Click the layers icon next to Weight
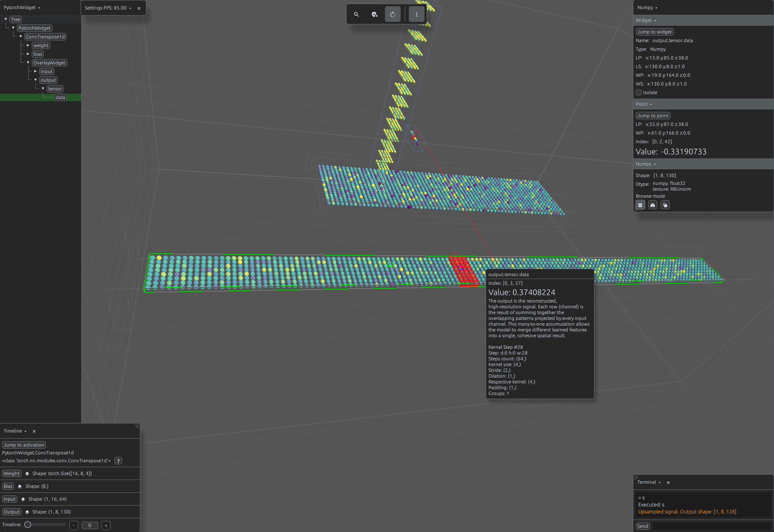 tap(27, 474)
